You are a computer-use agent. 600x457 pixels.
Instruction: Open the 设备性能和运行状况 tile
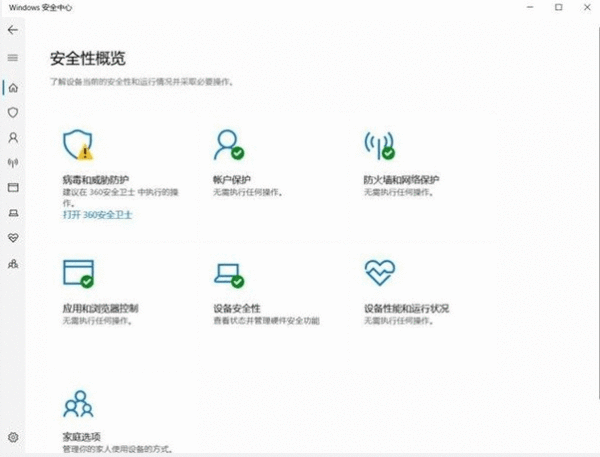380,272
